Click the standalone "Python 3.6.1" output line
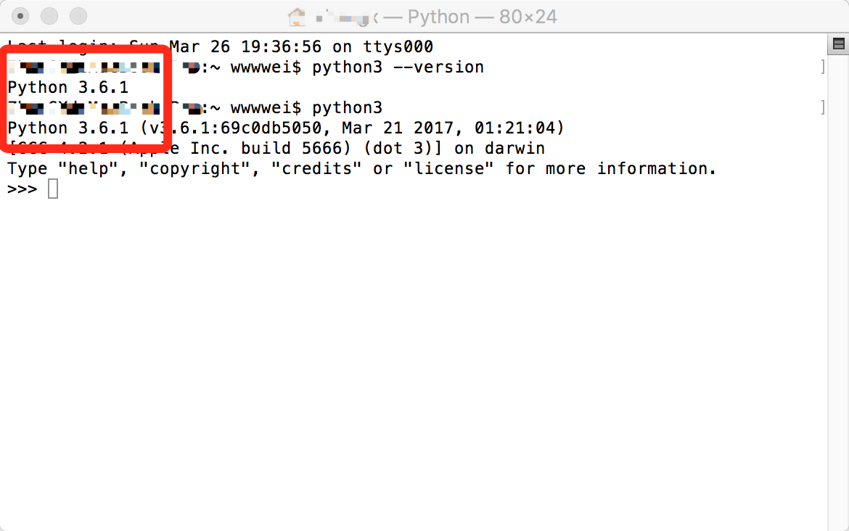 68,88
